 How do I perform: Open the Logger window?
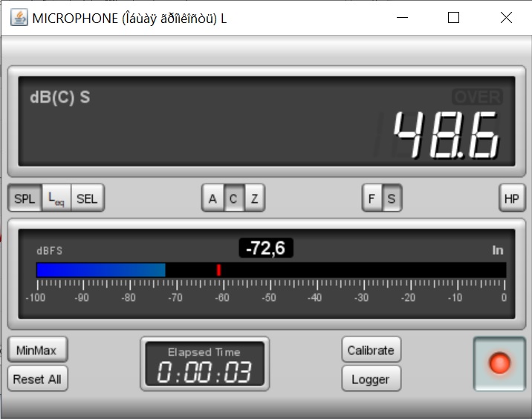click(x=371, y=379)
